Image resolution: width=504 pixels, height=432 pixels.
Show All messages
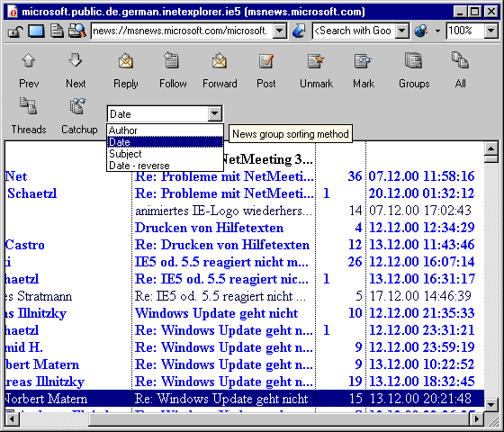pos(460,70)
